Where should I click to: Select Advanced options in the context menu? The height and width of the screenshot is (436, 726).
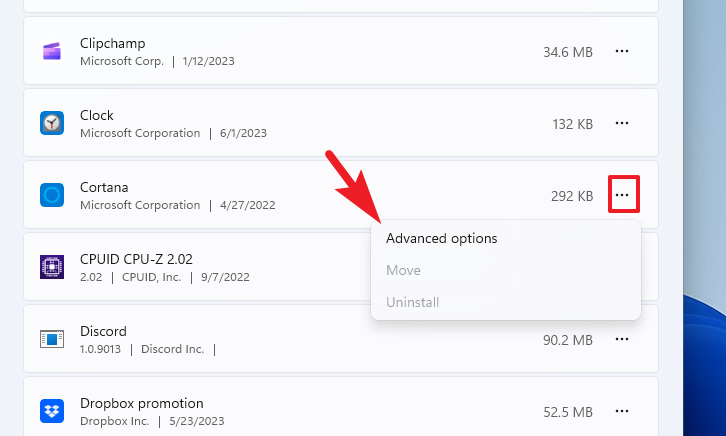click(x=441, y=238)
